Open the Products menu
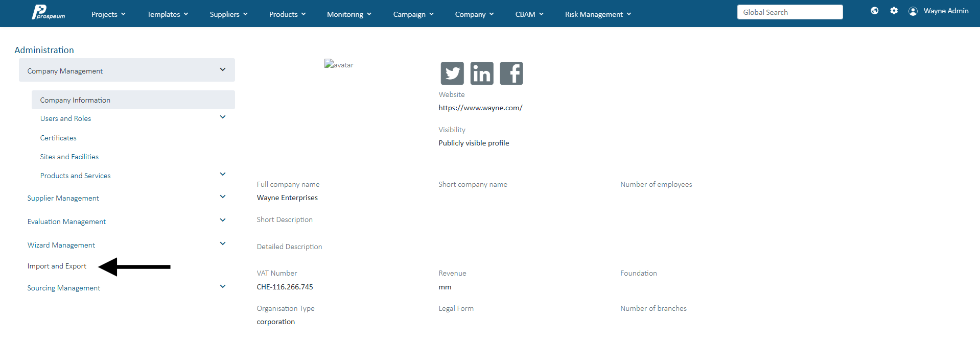 click(x=287, y=14)
